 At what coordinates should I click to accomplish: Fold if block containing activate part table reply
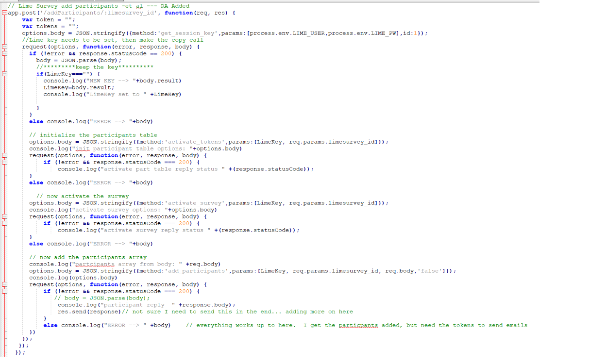point(4,162)
